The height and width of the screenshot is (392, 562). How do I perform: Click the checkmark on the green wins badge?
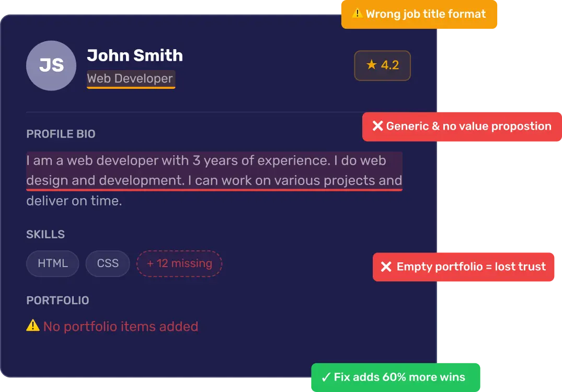pos(326,376)
